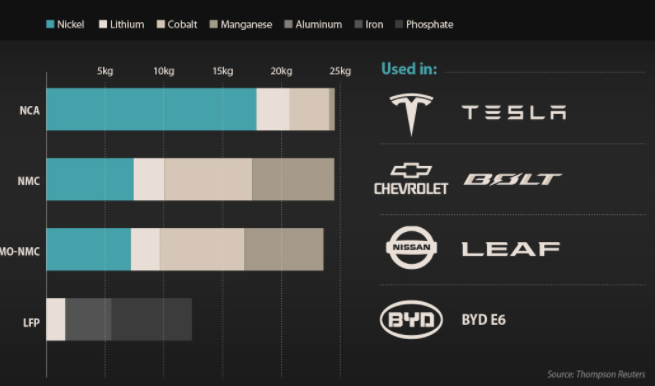
Task: Click the nickel segment of NCA bar
Action: pos(151,109)
